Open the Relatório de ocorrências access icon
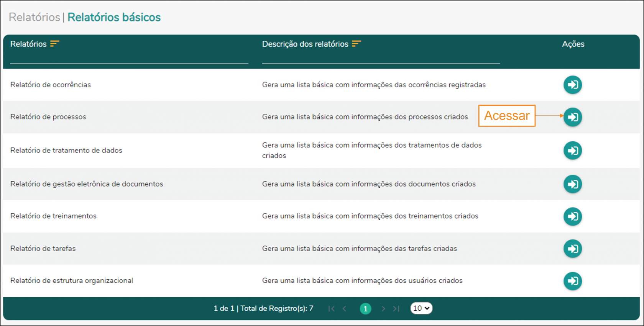 click(x=573, y=85)
